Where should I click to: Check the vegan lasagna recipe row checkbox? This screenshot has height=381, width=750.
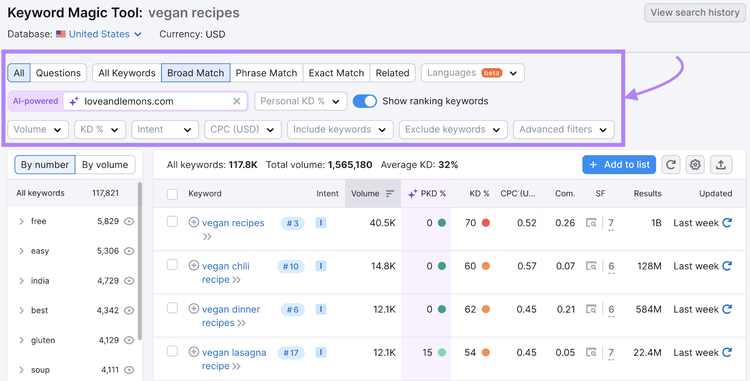172,351
